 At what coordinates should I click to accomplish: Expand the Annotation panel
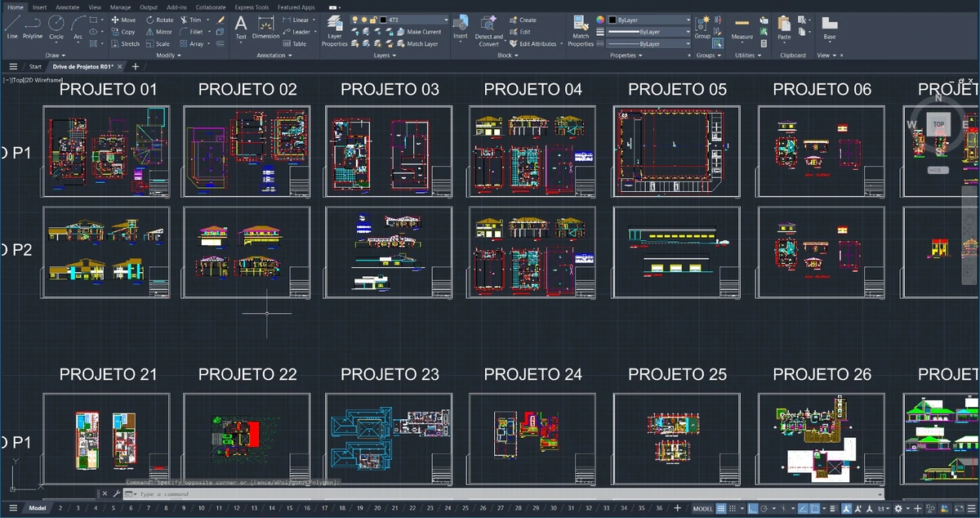(274, 56)
